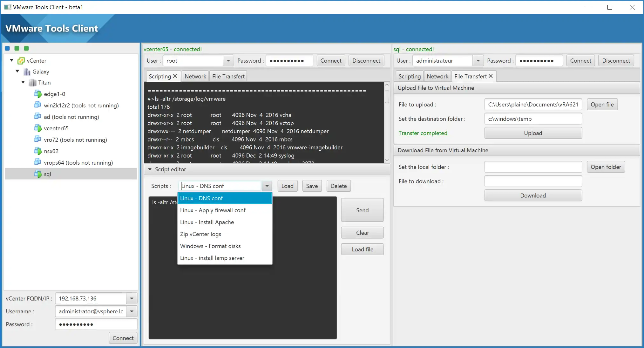Click the Send button in scripting panel
644x348 pixels.
tap(362, 210)
